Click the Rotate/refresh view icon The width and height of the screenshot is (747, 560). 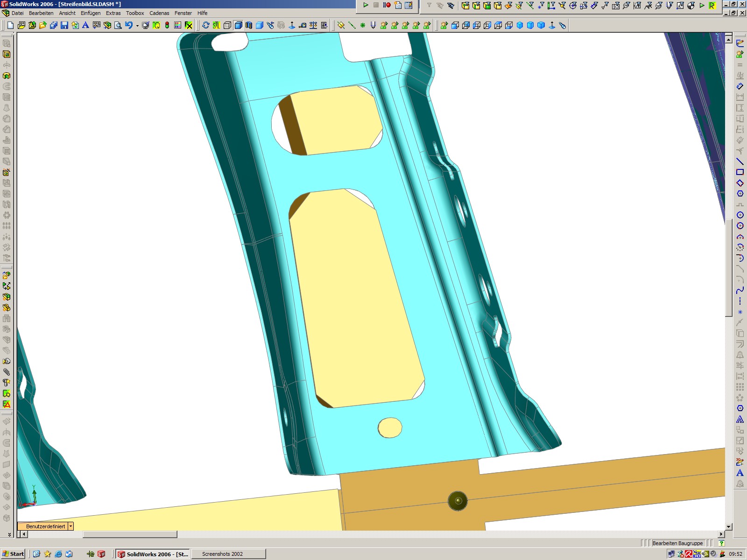[x=205, y=25]
